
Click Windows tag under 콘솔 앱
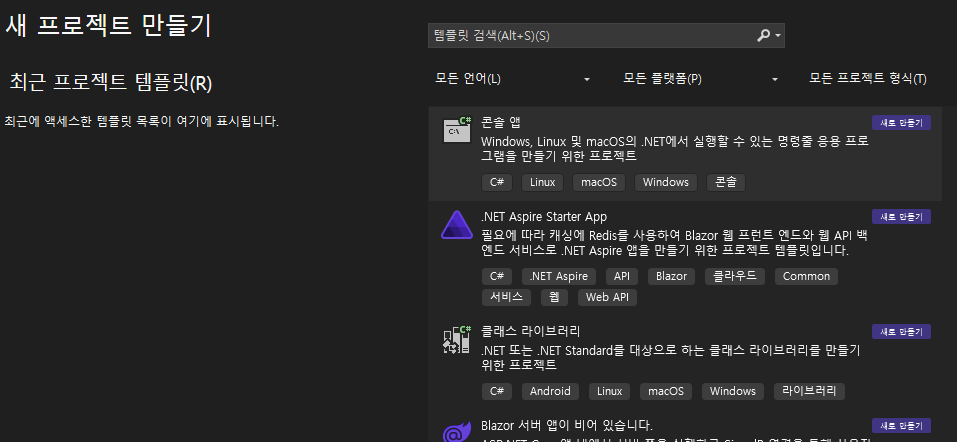(x=666, y=182)
